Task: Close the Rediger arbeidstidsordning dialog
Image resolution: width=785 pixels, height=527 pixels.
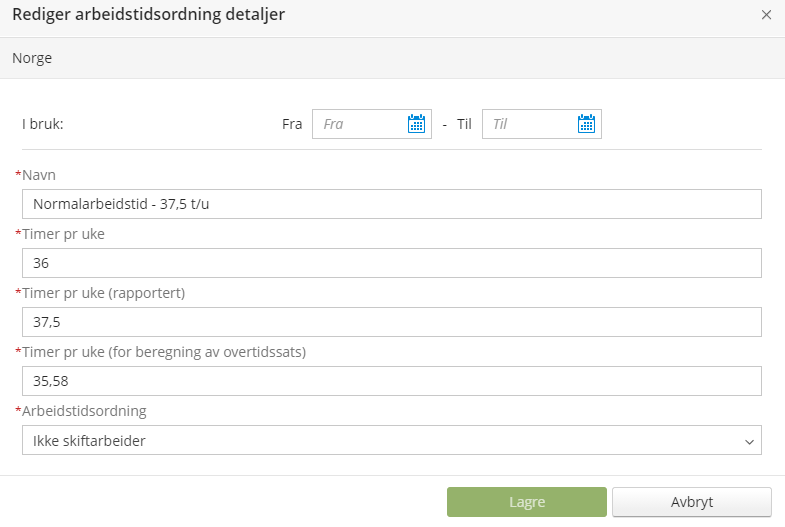Action: tap(766, 15)
